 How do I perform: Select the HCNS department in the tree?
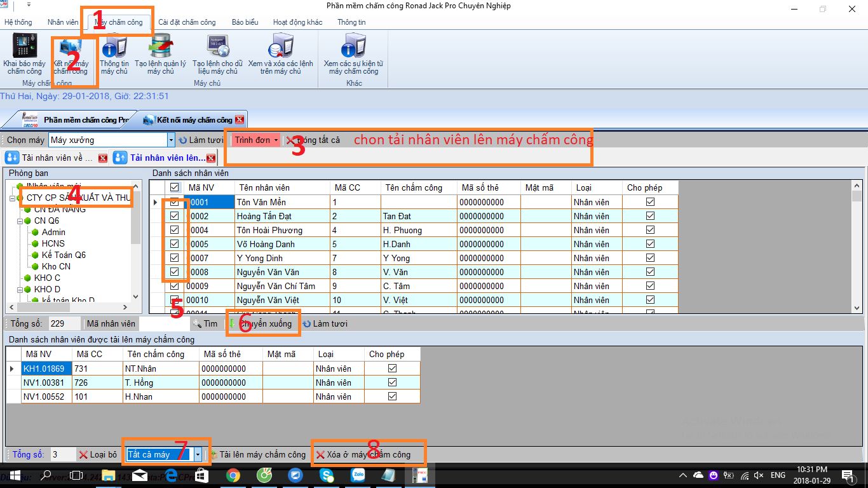53,244
